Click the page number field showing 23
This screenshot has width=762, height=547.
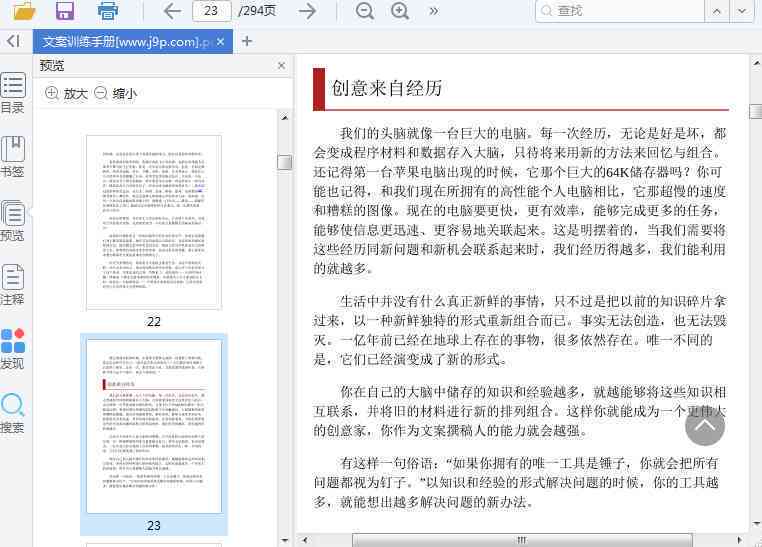point(211,11)
